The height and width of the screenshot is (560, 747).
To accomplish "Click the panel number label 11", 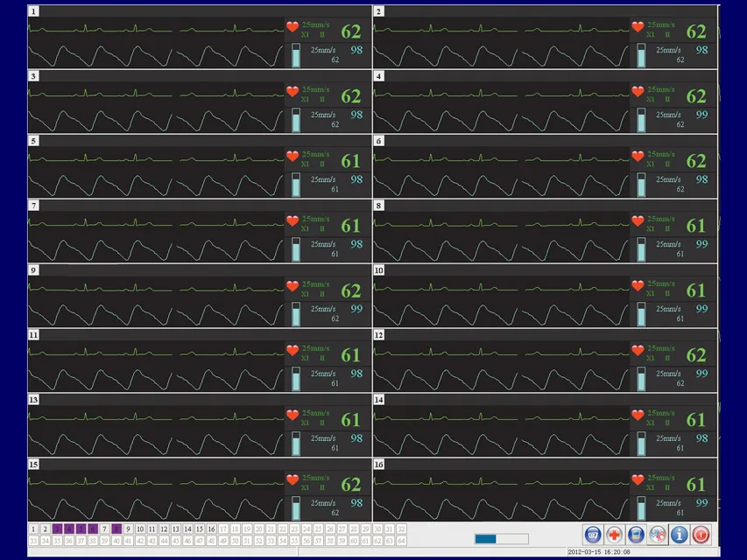I will 33,335.
